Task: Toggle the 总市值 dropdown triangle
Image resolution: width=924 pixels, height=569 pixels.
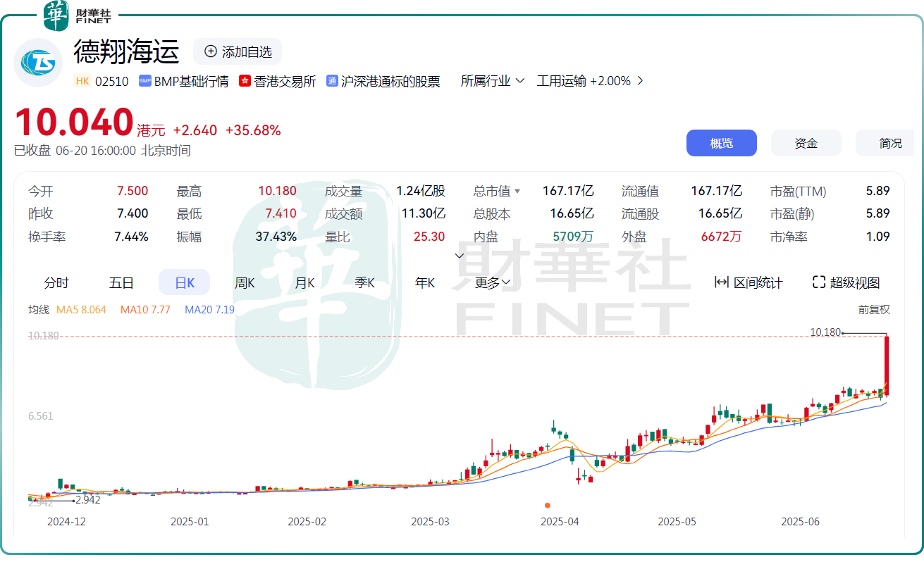Action: coord(517,192)
